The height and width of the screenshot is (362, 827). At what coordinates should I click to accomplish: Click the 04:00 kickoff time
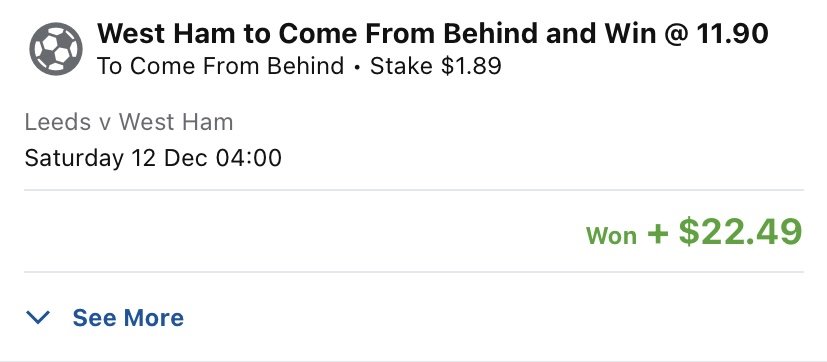point(246,158)
